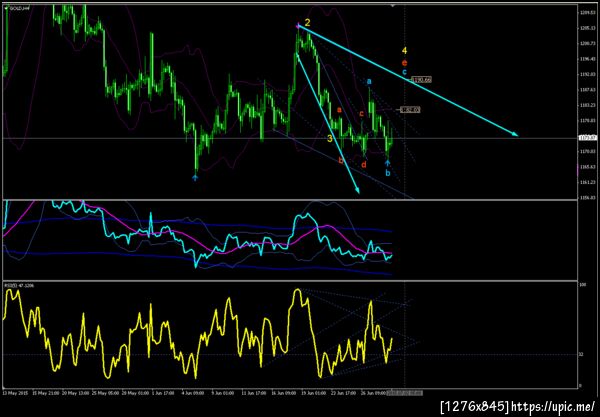Image resolution: width=600 pixels, height=417 pixels.
Task: Click the 1187.63 price scale value
Action: [x=587, y=90]
